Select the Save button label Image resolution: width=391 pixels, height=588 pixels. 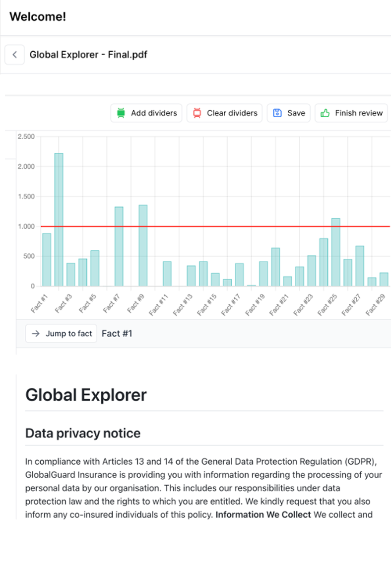click(x=296, y=113)
